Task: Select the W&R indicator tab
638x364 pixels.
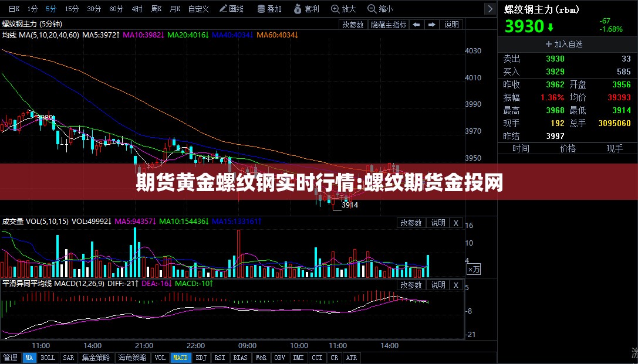Action: click(x=261, y=358)
